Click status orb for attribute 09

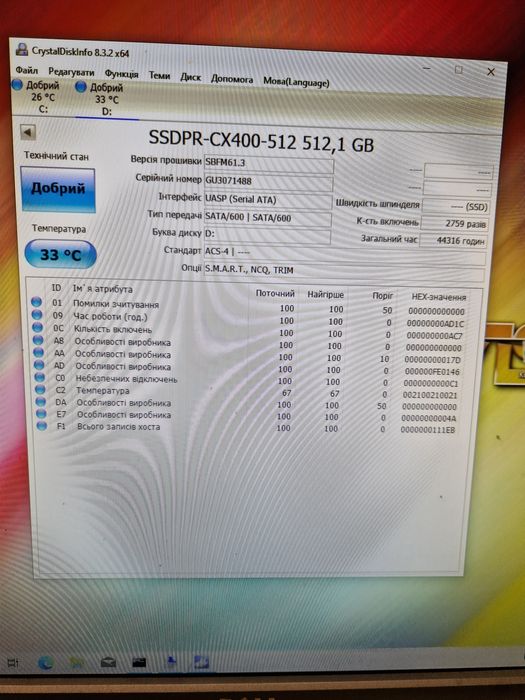(37, 315)
